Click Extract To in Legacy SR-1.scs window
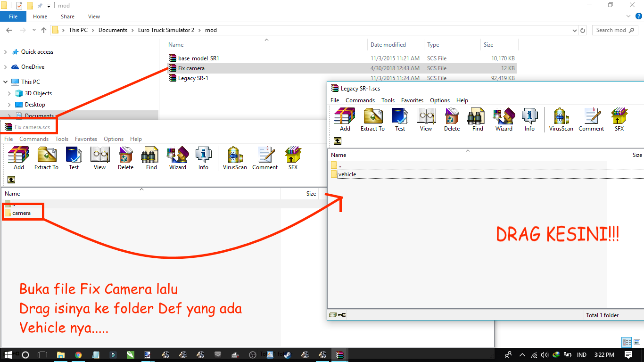The width and height of the screenshot is (644, 362). click(x=372, y=119)
